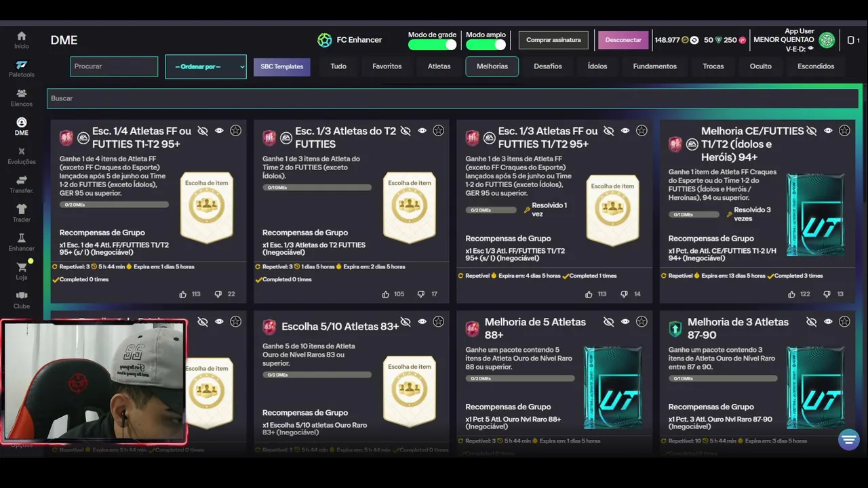Open the chat bubble widget
Image resolution: width=868 pixels, height=488 pixels.
pyautogui.click(x=848, y=439)
